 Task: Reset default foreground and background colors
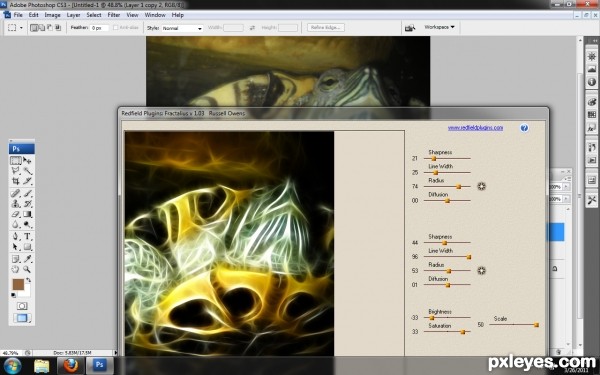13,295
